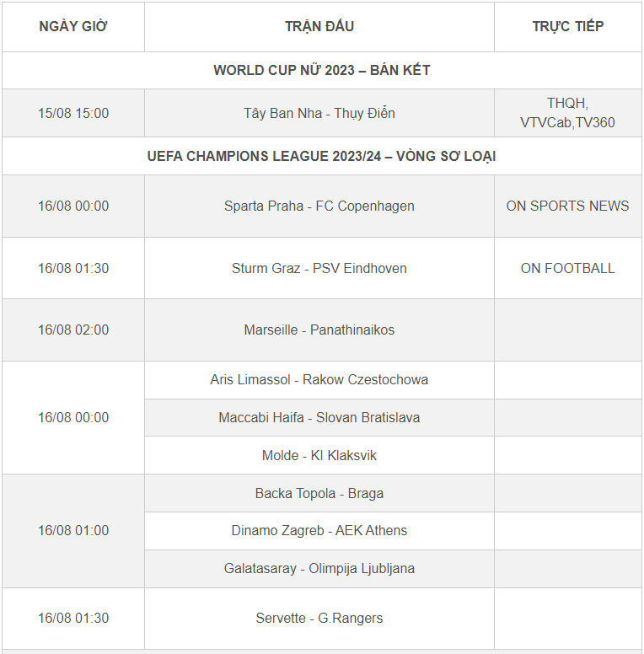
Task: Click the Galatasaray - Olimpija Ljubljana match
Action: tap(319, 568)
